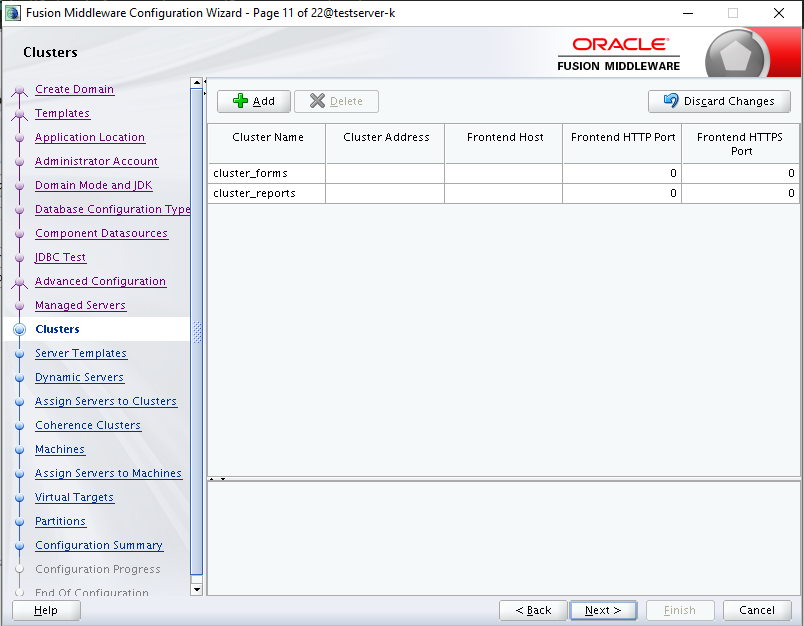Viewport: 804px width, 626px height.
Task: Click the split pane collapse arrows above message area
Action: (217, 479)
